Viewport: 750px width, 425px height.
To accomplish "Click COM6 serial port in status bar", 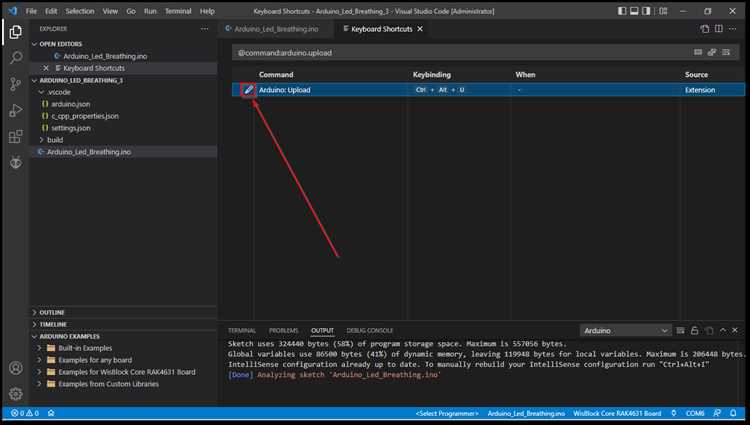I will coord(695,413).
